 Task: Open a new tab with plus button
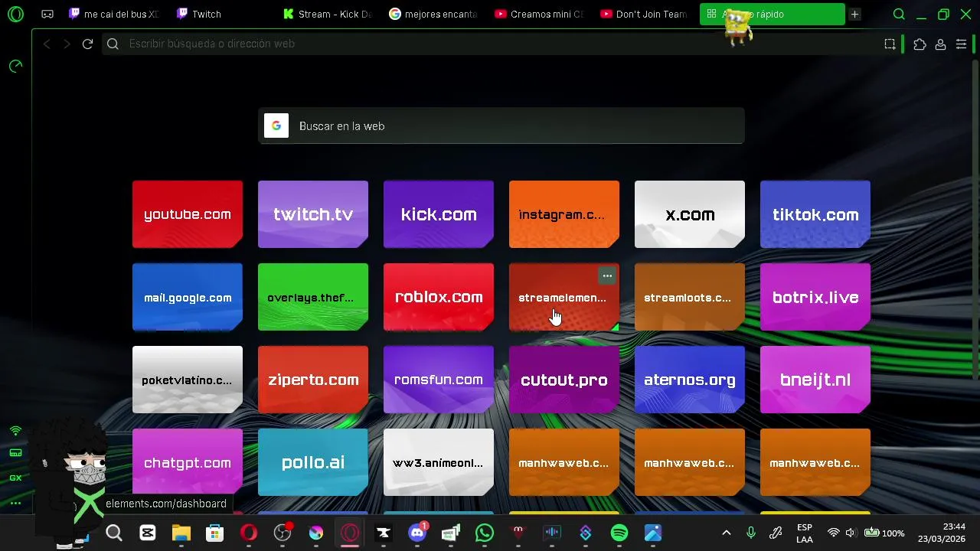(854, 14)
